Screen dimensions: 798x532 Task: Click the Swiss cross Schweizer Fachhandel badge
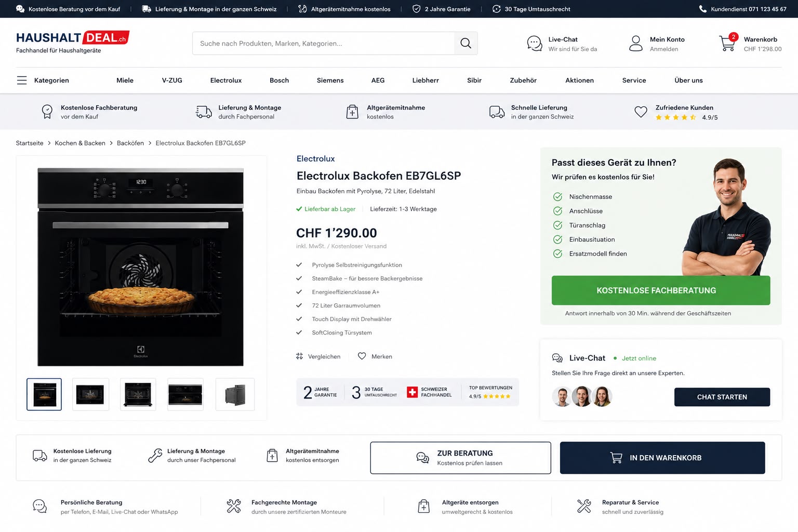(x=412, y=392)
